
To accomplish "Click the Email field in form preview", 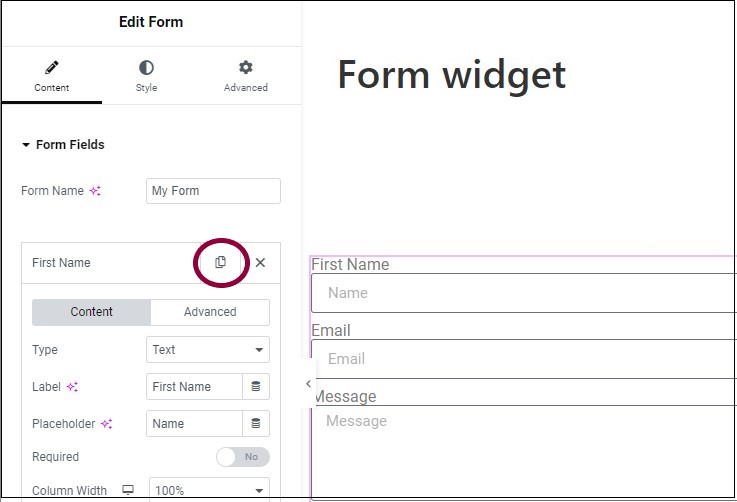I will (x=524, y=359).
